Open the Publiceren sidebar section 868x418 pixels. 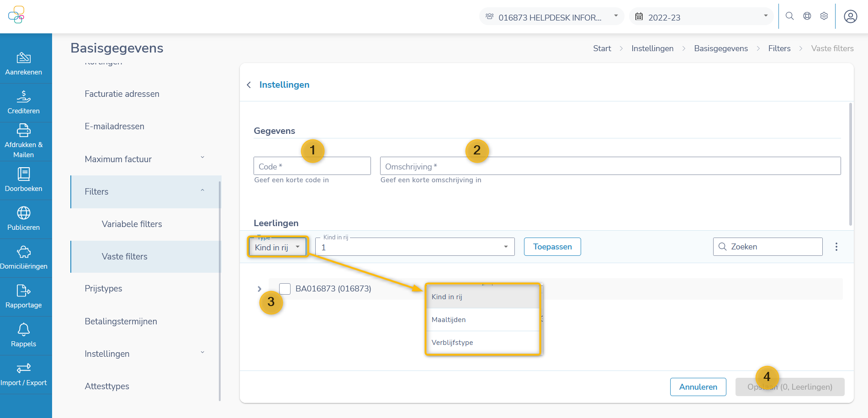[x=24, y=219]
